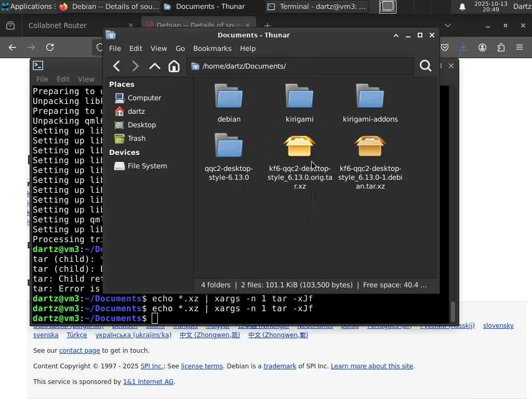Open Thunar Go menu
This screenshot has width=532, height=399.
(180, 48)
